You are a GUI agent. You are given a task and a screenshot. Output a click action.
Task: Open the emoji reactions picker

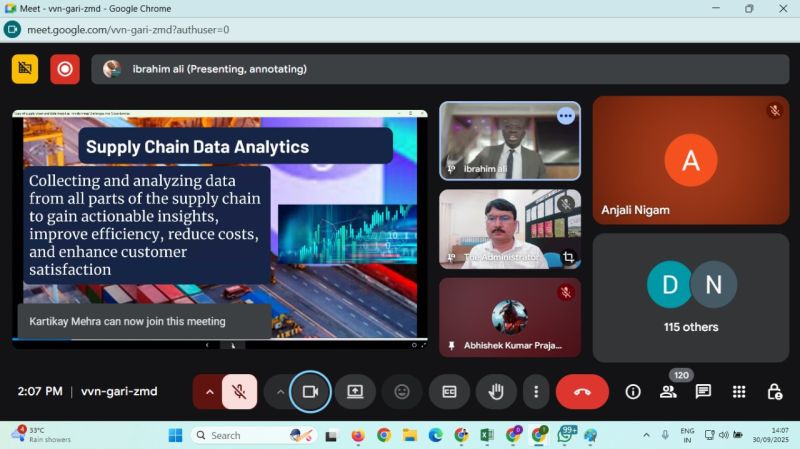(402, 392)
